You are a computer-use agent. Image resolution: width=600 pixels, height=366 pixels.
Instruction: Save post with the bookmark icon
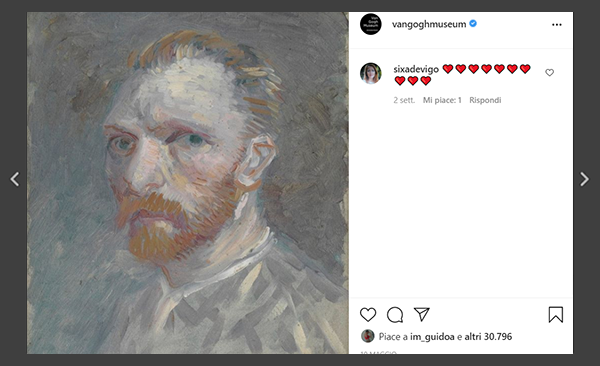coord(556,315)
